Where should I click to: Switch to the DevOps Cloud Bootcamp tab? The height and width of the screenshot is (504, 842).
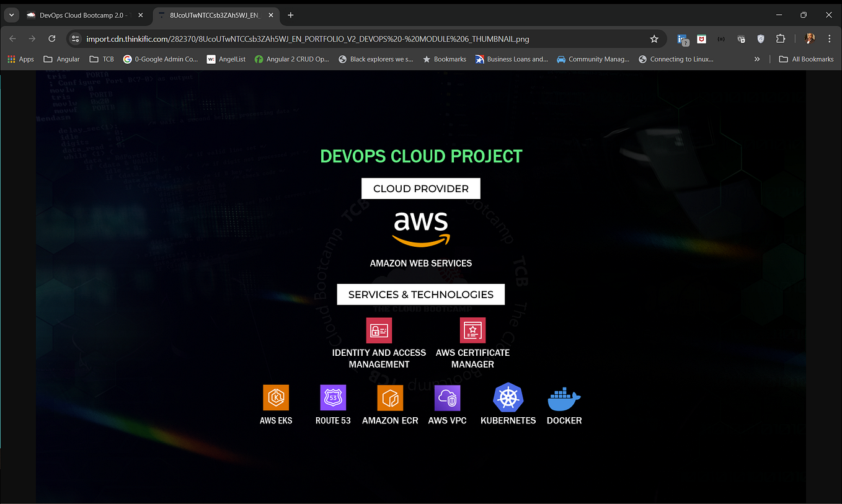tap(81, 14)
